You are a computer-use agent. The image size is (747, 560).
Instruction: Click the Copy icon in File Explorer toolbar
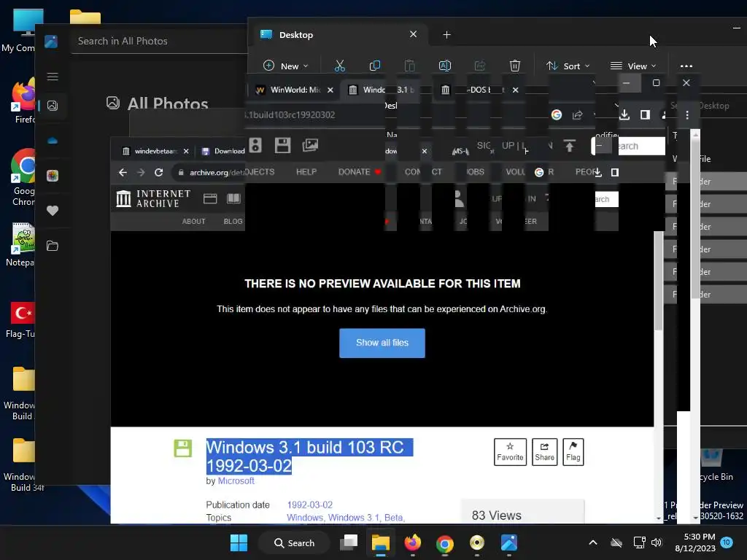pos(375,66)
